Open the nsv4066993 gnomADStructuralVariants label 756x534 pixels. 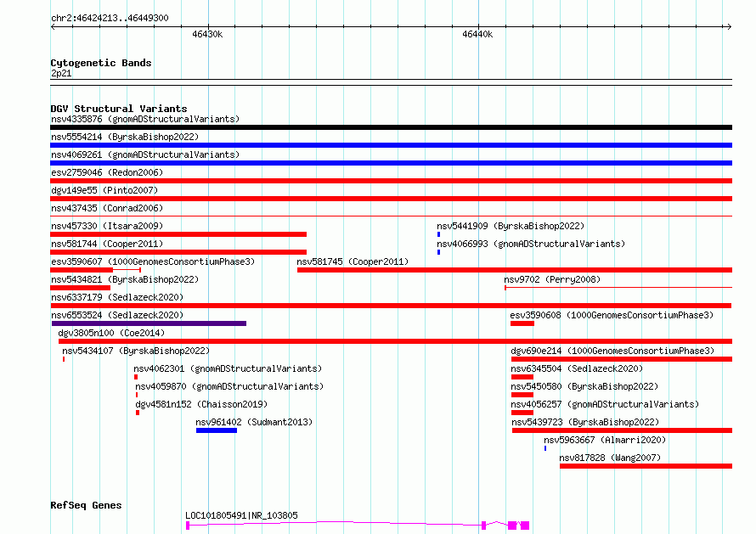(531, 244)
